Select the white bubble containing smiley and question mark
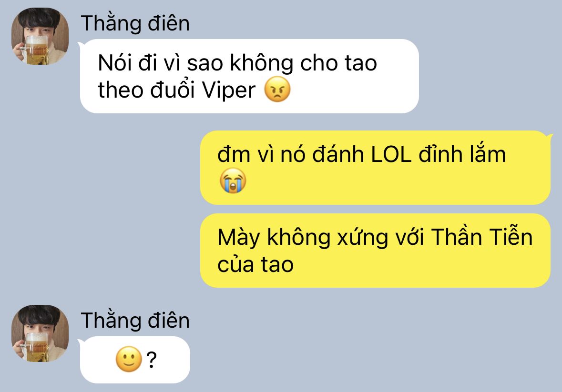The image size is (562, 392). [x=135, y=360]
